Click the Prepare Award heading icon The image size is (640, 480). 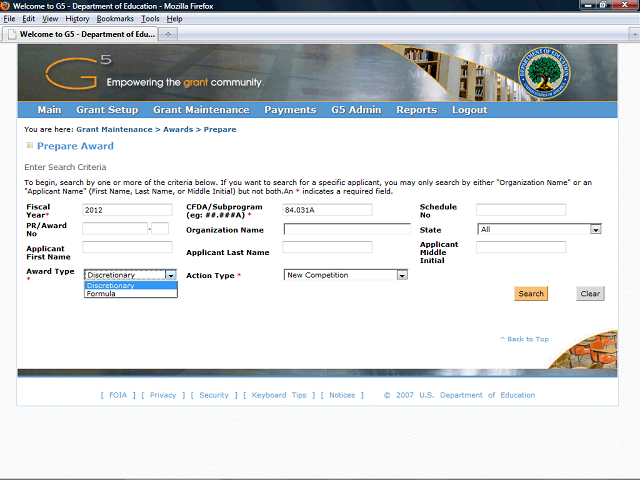pos(29,145)
